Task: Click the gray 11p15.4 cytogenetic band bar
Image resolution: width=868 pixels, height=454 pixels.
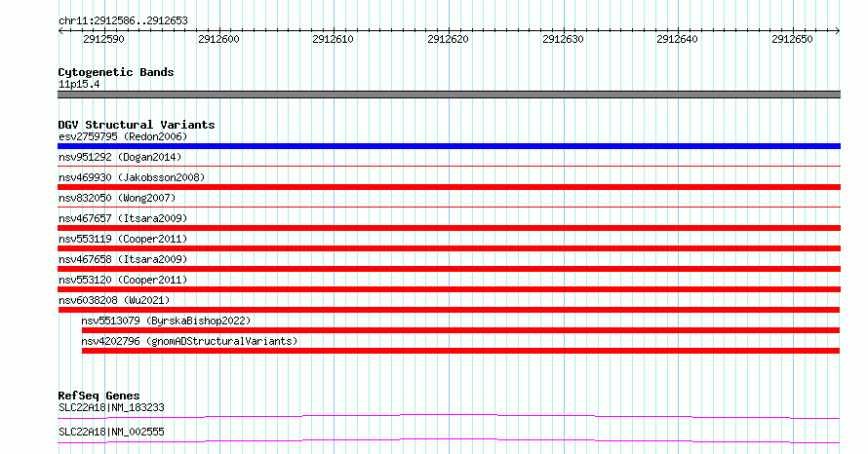Action: [449, 95]
